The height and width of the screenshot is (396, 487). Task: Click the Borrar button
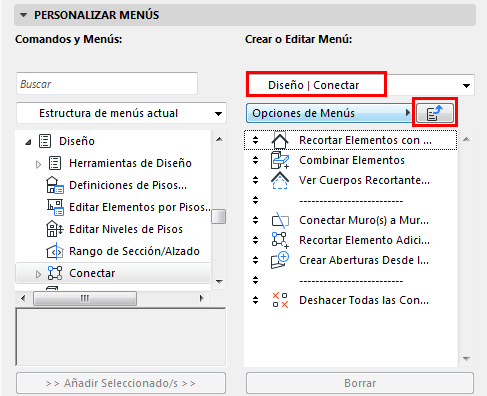pos(360,383)
